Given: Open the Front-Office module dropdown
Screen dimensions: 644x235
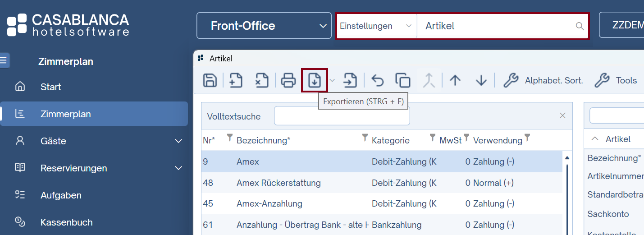Looking at the screenshot, I should (x=264, y=26).
